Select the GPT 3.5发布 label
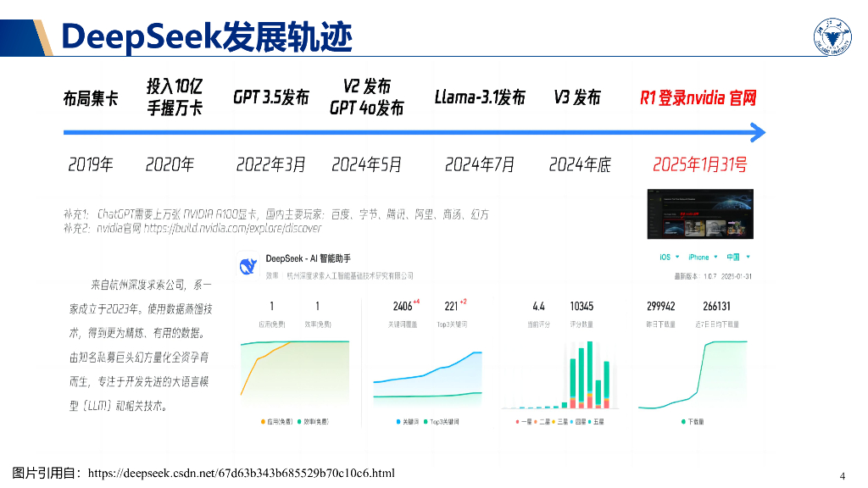Image resolution: width=868 pixels, height=488 pixels. (270, 97)
